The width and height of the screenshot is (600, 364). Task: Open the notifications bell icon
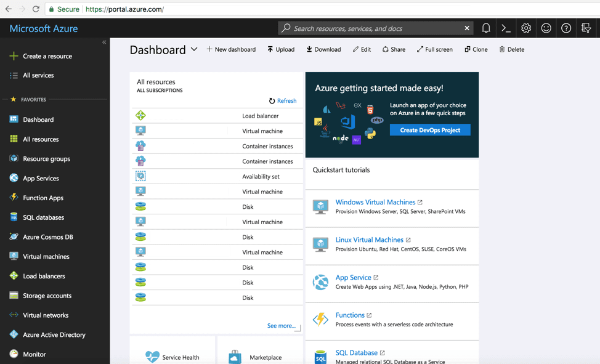pyautogui.click(x=486, y=28)
